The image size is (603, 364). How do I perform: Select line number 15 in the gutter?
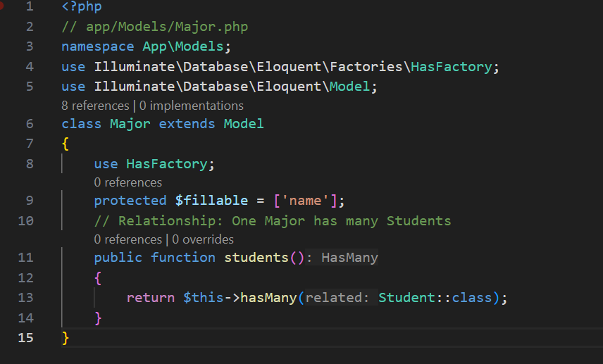click(x=25, y=338)
